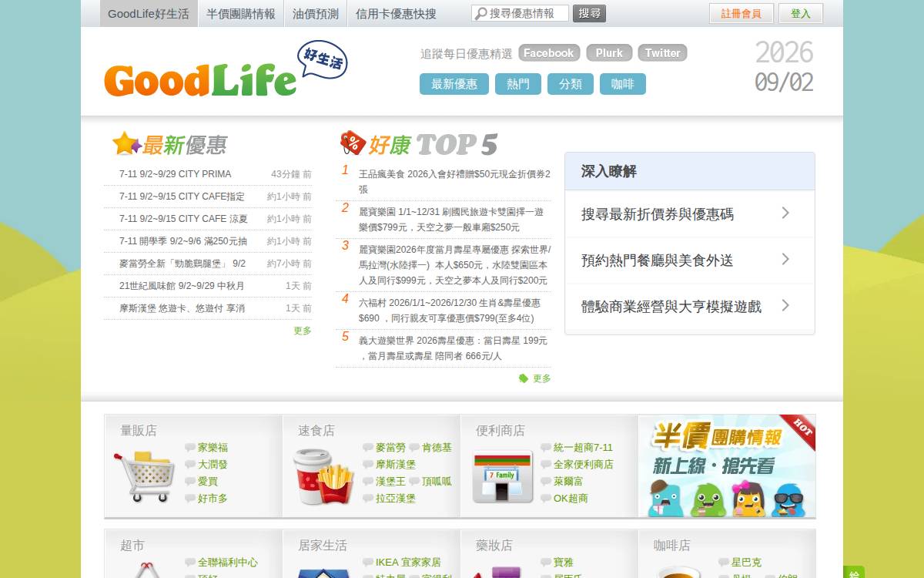Click the speech bubble icon beside 麥當勞

[x=367, y=448]
